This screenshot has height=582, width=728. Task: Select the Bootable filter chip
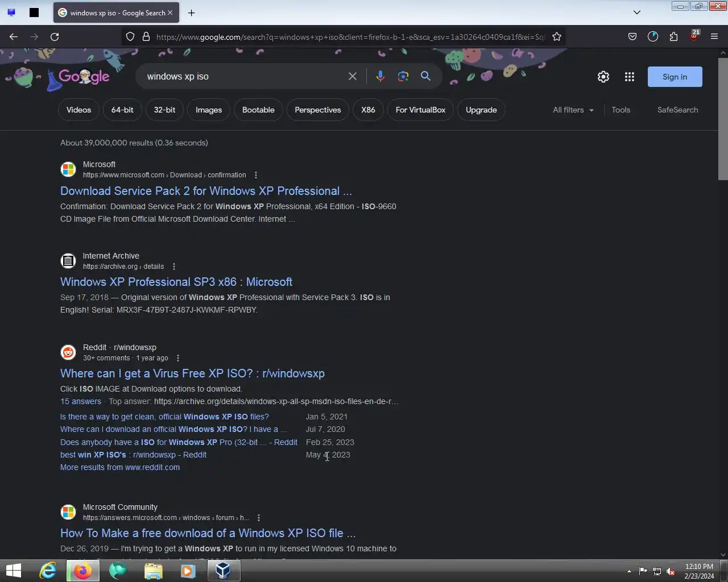point(258,110)
